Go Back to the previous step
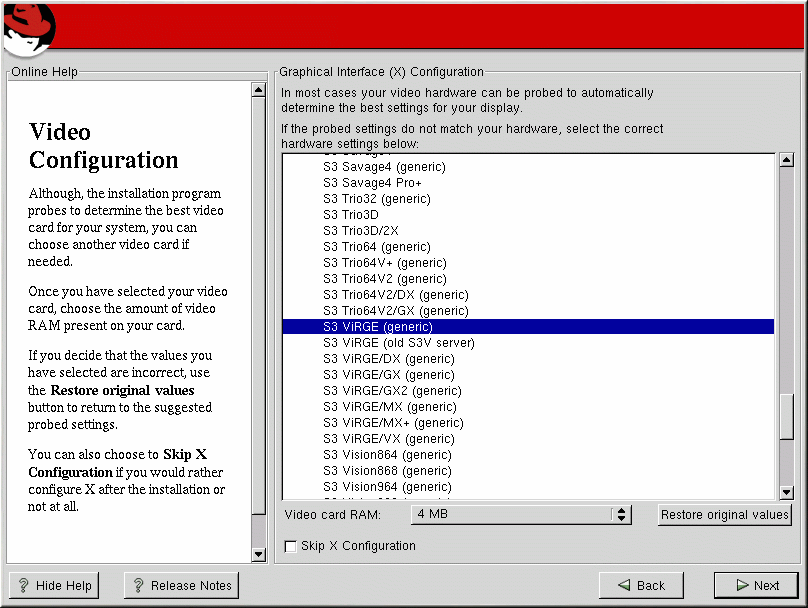The width and height of the screenshot is (808, 608). tap(641, 585)
